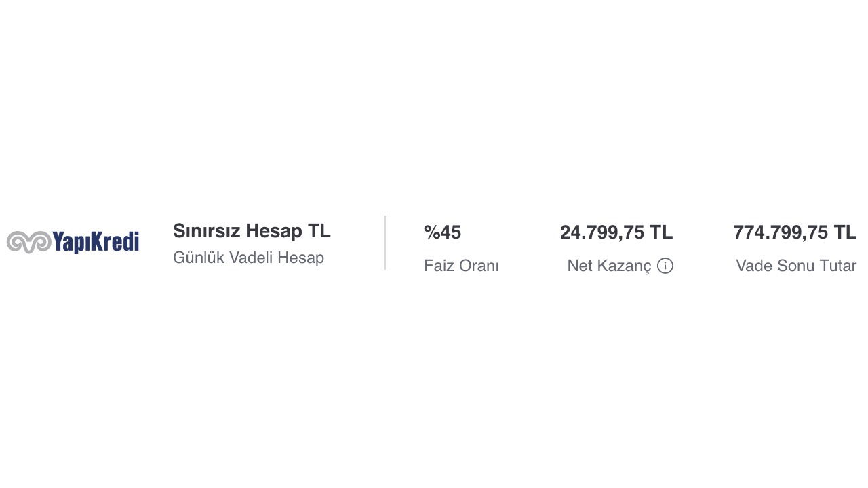Click the word 'Sınırsız' in the title
The width and height of the screenshot is (868, 488).
click(207, 231)
